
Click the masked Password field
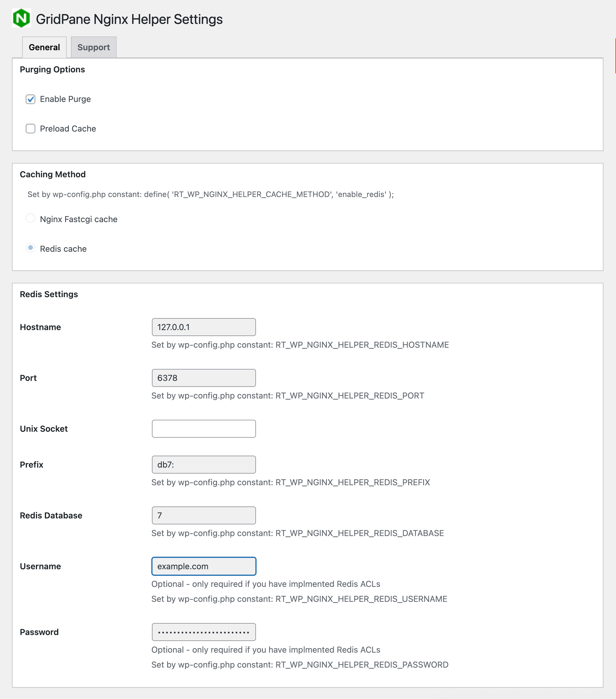click(x=204, y=632)
